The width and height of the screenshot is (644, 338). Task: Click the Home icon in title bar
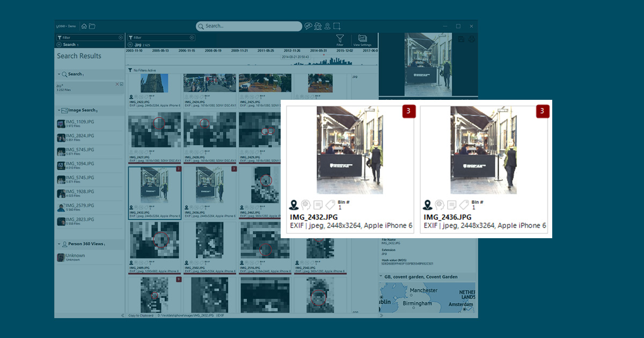pyautogui.click(x=84, y=26)
